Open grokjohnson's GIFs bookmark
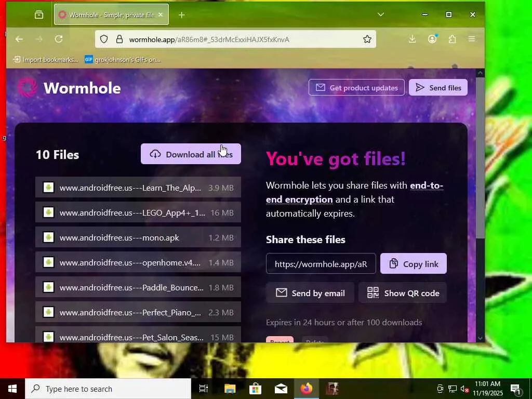The image size is (532, 399). click(x=123, y=60)
